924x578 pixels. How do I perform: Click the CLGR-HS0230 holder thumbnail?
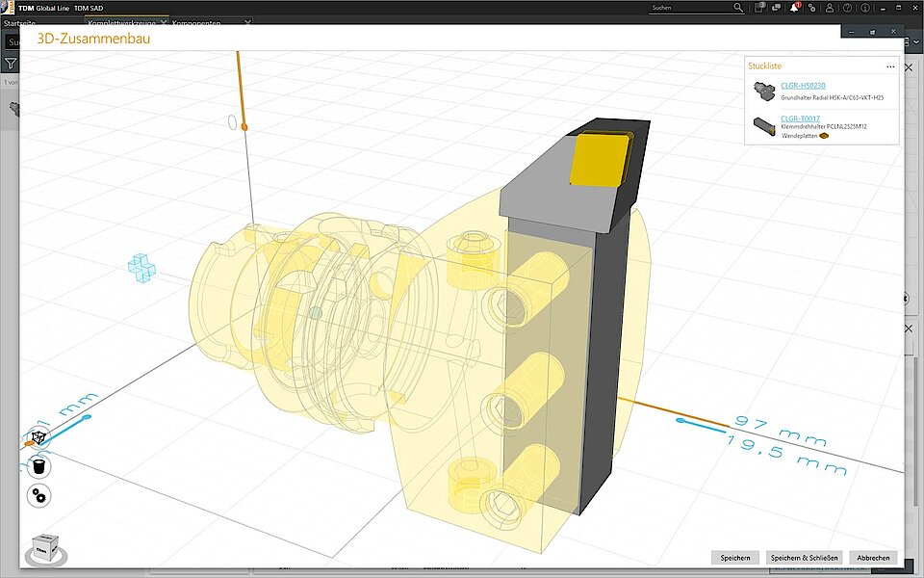pyautogui.click(x=764, y=91)
